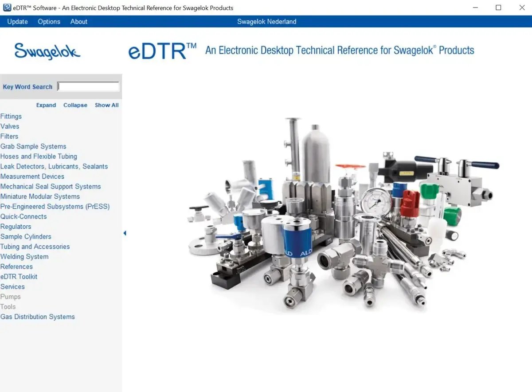Viewport: 532px width, 392px height.
Task: Click Swagelok Nederland in the menu bar
Action: pos(266,21)
